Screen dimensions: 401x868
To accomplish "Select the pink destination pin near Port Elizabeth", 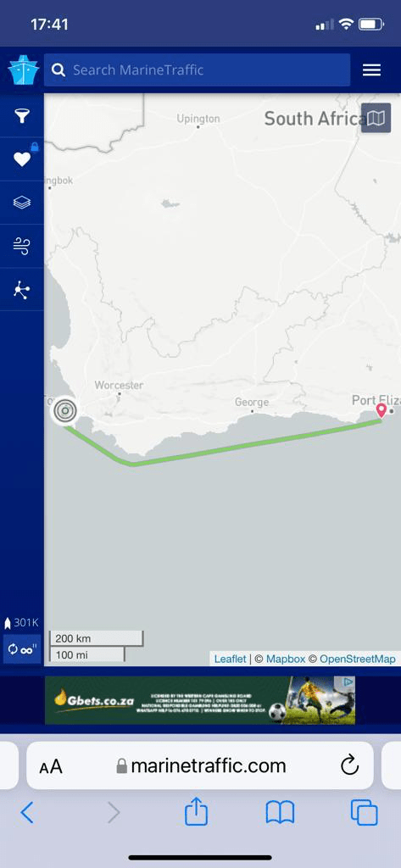I will point(381,411).
